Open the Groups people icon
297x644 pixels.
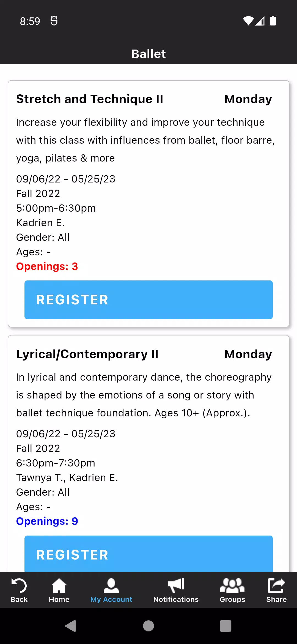(232, 585)
